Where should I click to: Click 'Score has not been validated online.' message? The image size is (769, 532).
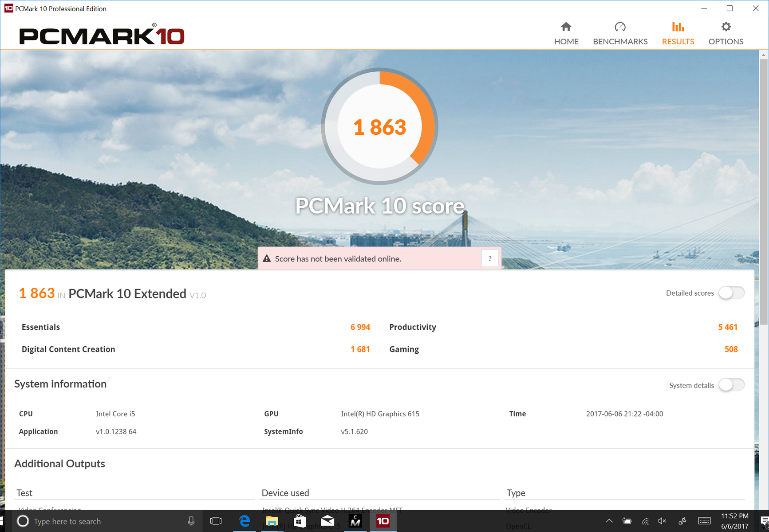[x=338, y=259]
